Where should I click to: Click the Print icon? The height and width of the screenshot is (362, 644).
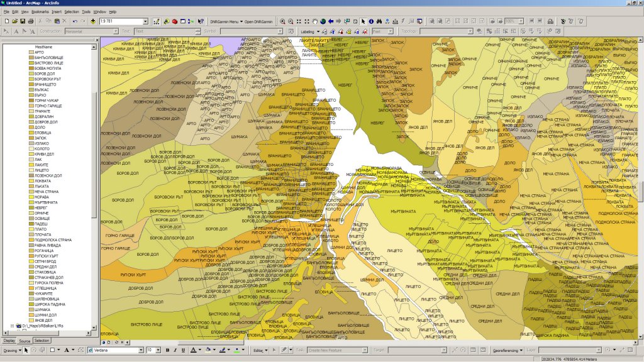click(x=30, y=21)
